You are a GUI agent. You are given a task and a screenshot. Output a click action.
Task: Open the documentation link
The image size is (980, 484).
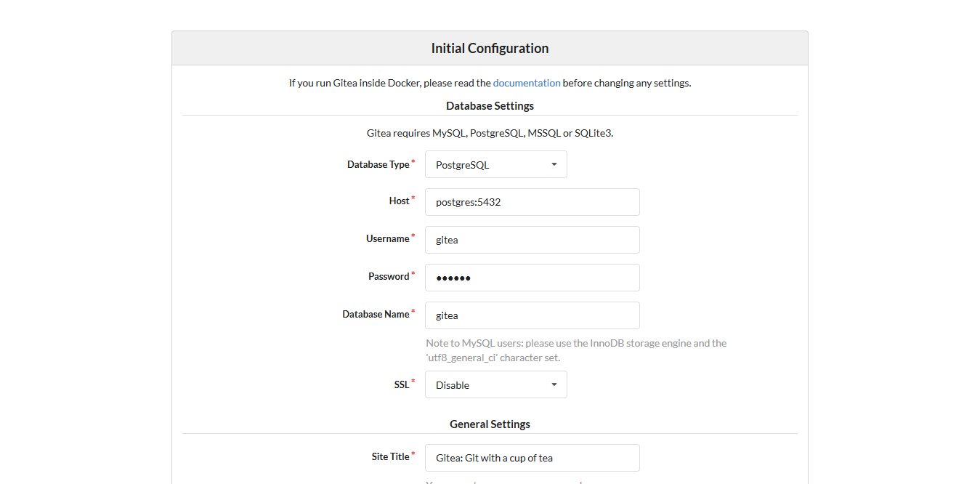point(527,83)
